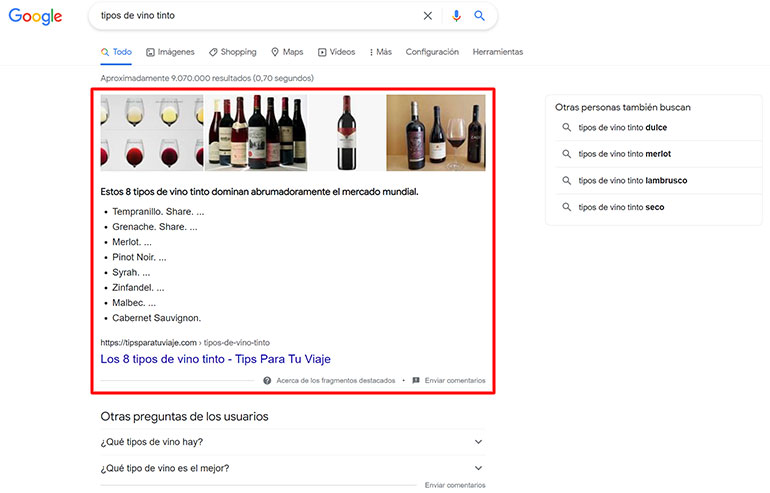The width and height of the screenshot is (770, 493).
Task: Clear the search query with the X icon
Action: [428, 16]
